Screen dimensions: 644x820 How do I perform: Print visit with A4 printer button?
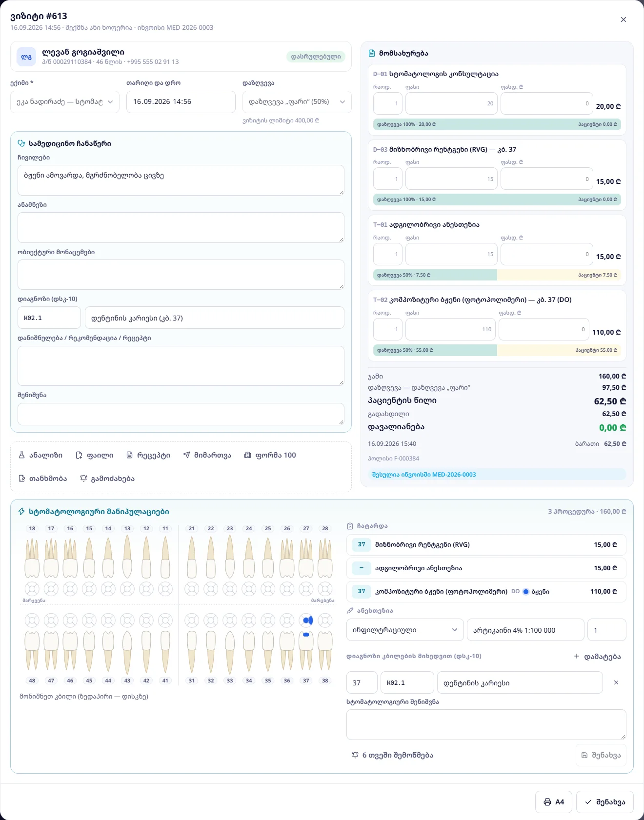point(554,802)
